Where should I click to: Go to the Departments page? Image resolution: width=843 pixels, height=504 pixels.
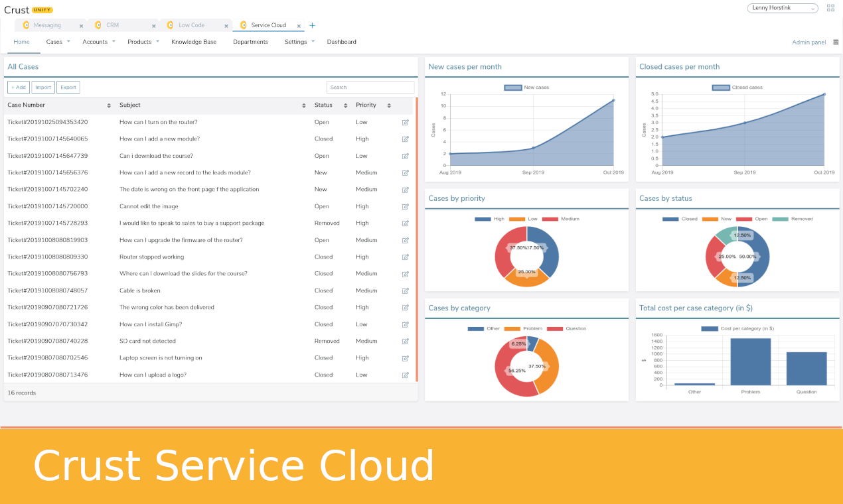click(x=250, y=42)
